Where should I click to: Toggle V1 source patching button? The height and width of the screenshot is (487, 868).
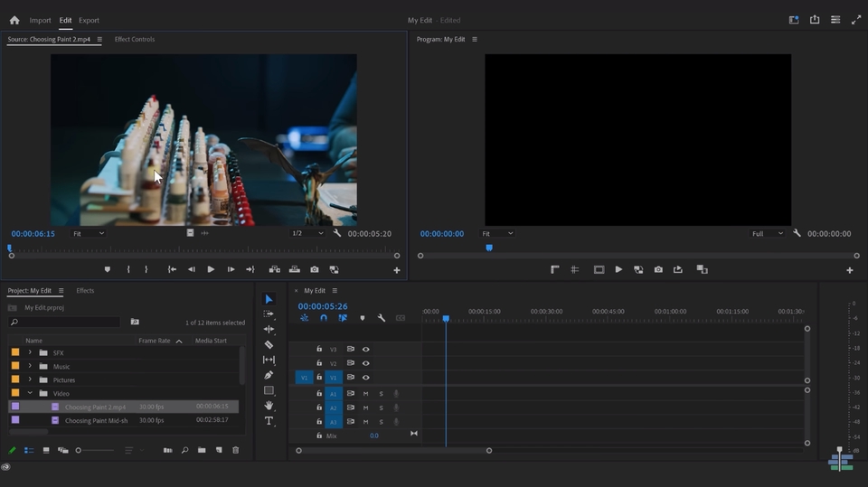click(304, 378)
